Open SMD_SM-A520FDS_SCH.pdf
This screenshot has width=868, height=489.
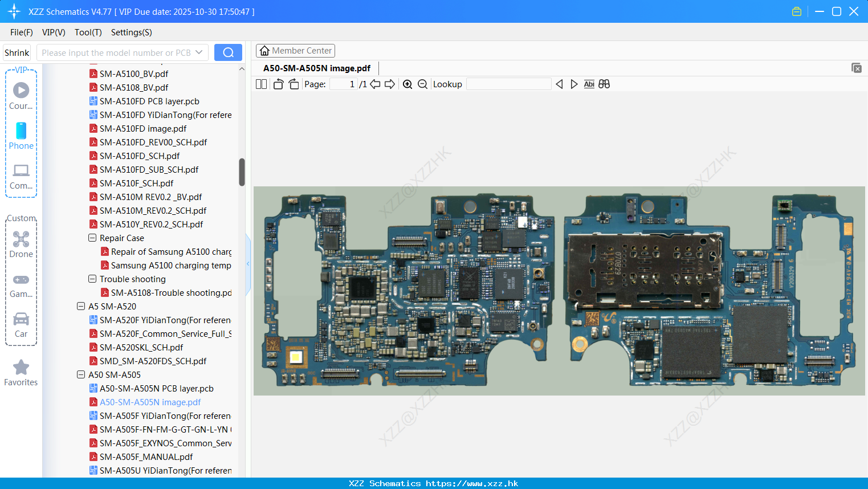tap(153, 361)
